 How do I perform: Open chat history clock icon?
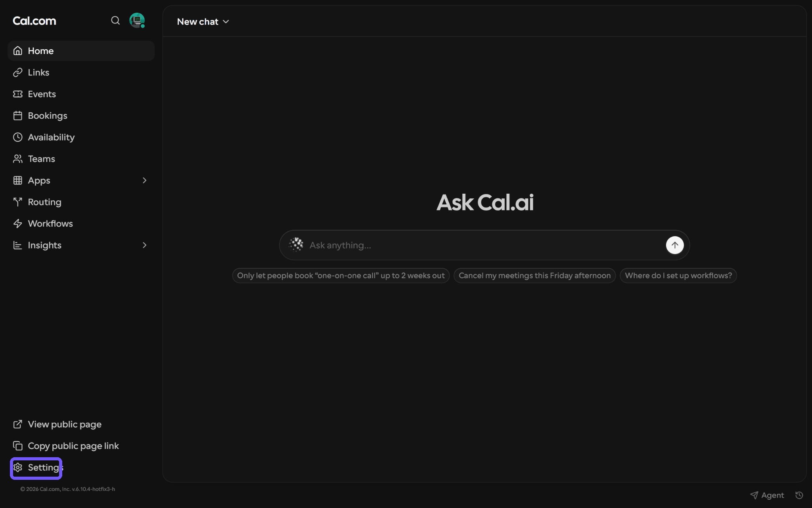pos(799,495)
